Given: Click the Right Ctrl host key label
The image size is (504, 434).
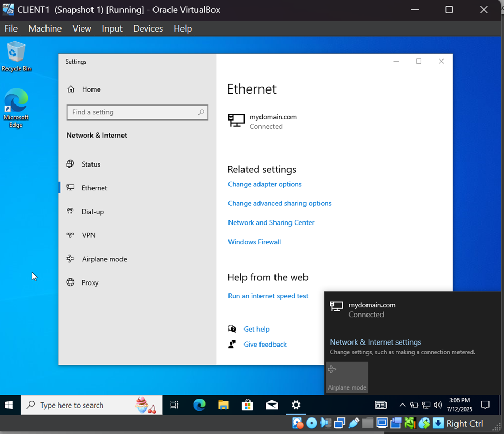Looking at the screenshot, I should pyautogui.click(x=465, y=424).
